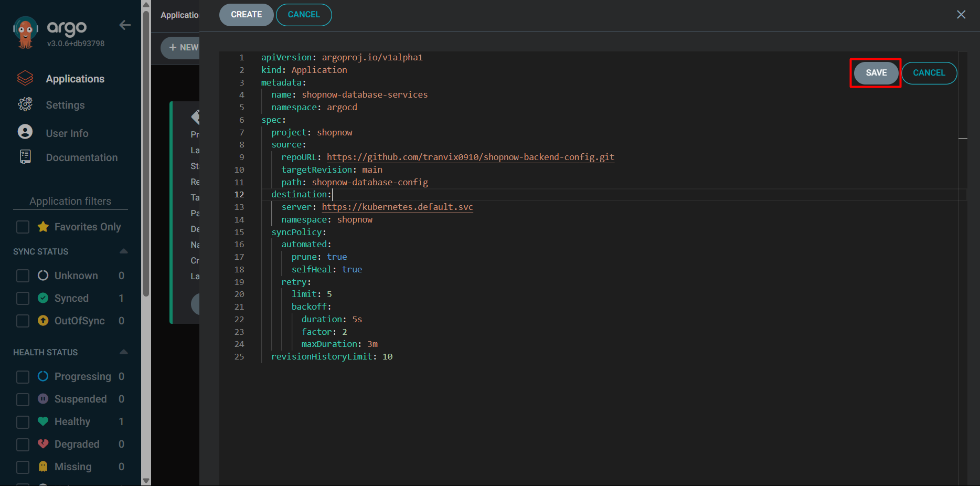Click the Applications stack icon
Viewport: 980px width, 486px height.
click(x=25, y=79)
